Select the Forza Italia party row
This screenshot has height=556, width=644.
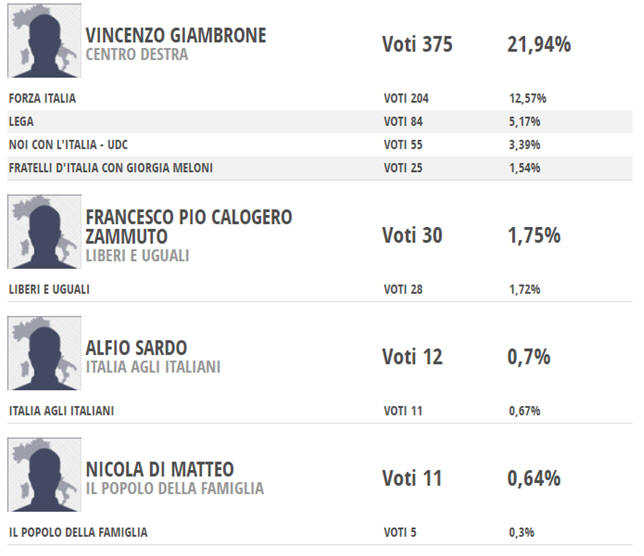320,99
